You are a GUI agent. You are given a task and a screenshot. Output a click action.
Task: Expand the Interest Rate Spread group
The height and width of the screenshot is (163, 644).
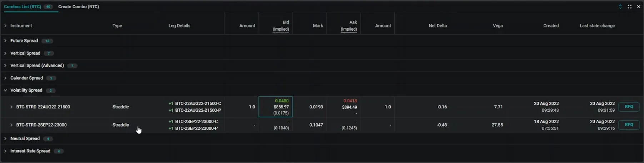tap(5, 151)
